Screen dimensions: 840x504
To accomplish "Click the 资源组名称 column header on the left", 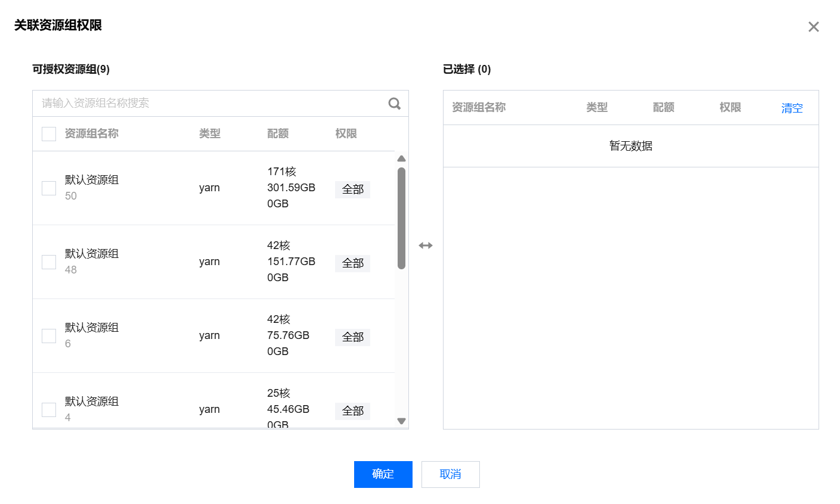I will [x=91, y=134].
